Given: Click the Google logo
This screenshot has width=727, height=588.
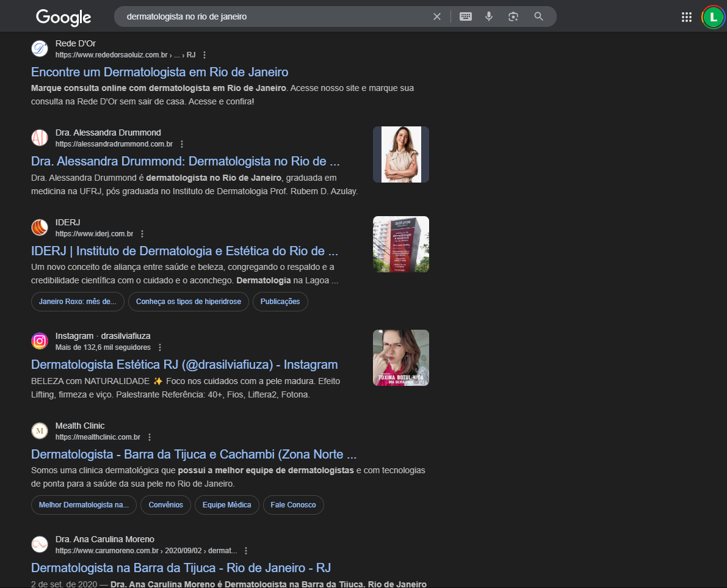Looking at the screenshot, I should tap(63, 17).
